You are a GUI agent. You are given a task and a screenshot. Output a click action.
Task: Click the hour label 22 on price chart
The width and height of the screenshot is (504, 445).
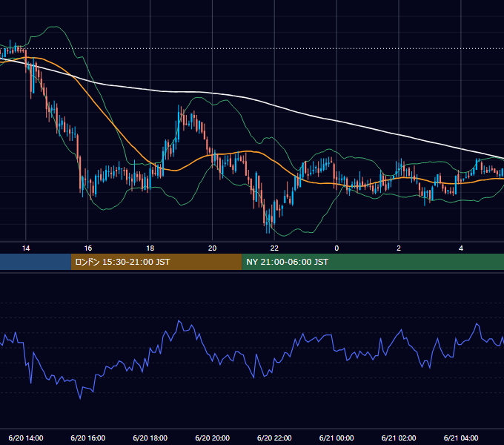point(274,248)
